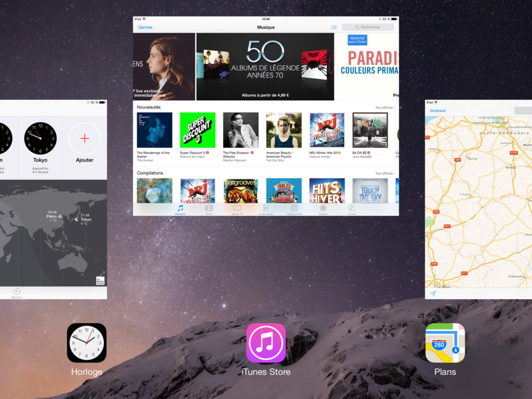Click the Étienne de Crécy artist name

tap(192, 157)
